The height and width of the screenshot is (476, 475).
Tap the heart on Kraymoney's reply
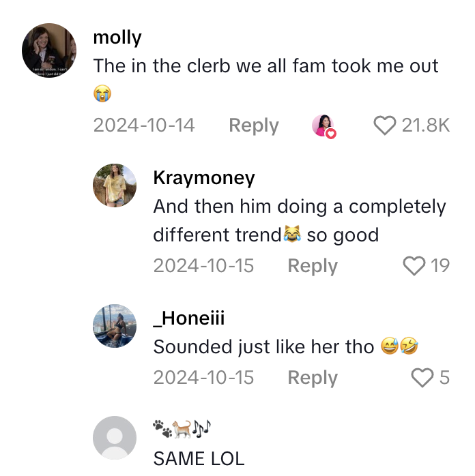coord(414,266)
